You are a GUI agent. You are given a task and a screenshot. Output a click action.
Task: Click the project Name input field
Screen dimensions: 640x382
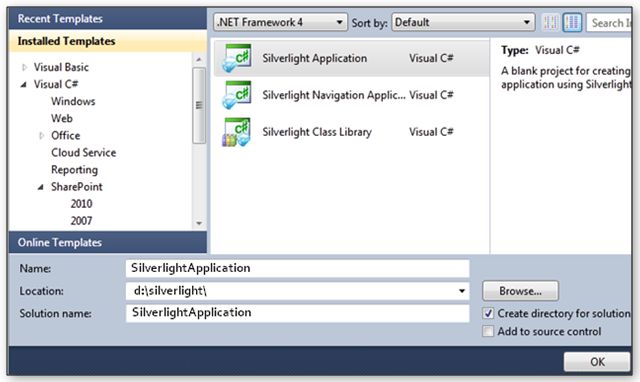click(298, 268)
